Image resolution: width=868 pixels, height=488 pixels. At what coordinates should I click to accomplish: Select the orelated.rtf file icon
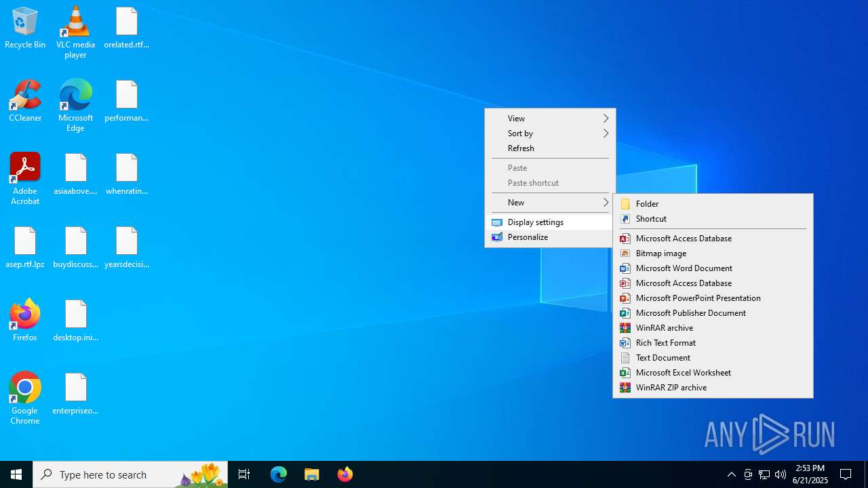(x=127, y=28)
